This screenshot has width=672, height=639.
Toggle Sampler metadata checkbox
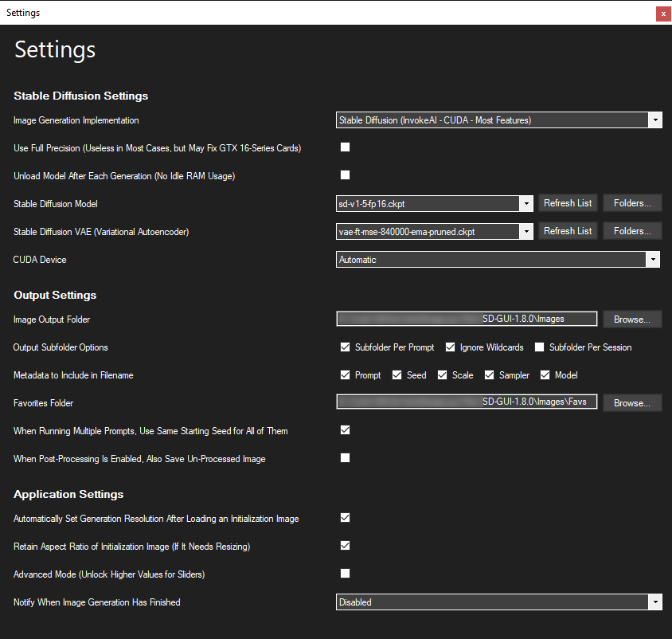coord(489,374)
